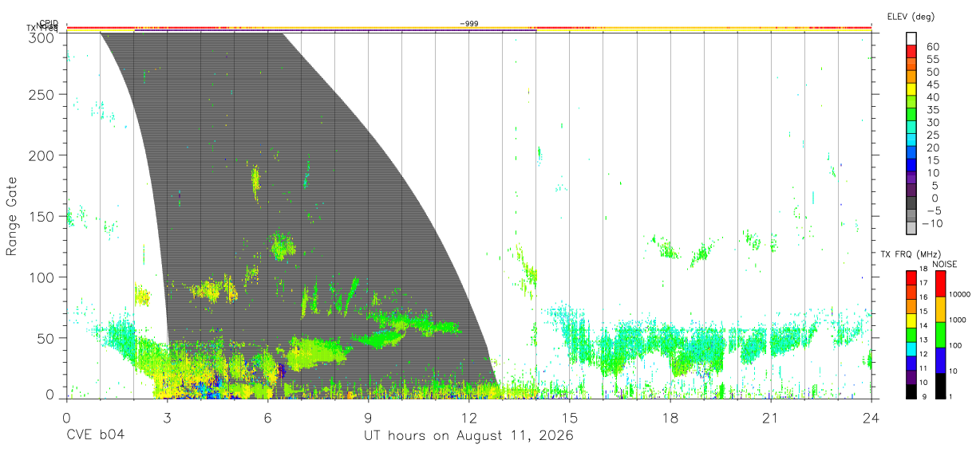Pick the red swatch in ELEV colorbar

point(911,52)
